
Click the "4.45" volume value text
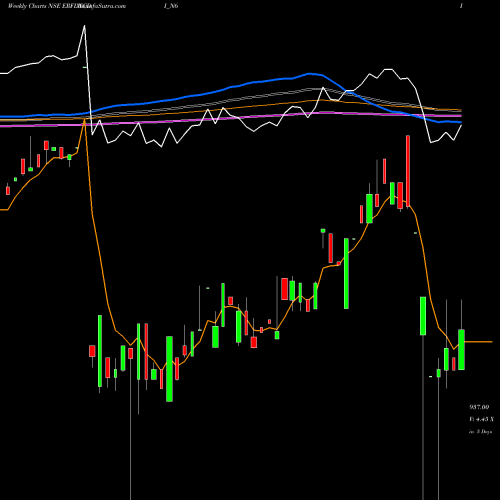tap(481, 419)
